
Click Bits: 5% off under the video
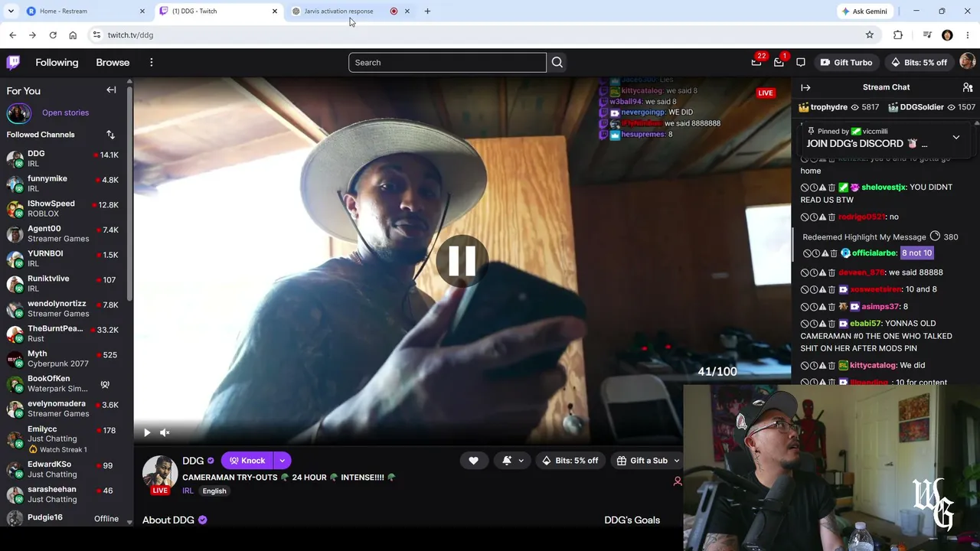click(570, 461)
